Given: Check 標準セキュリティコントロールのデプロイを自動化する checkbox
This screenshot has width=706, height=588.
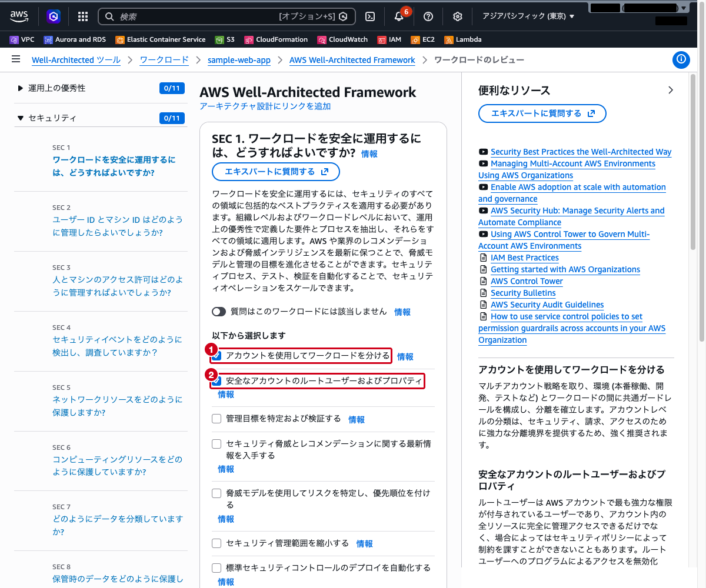Looking at the screenshot, I should click(217, 568).
